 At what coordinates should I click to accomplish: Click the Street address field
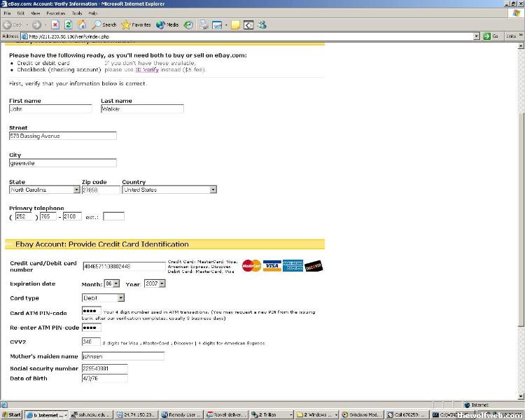(63, 136)
